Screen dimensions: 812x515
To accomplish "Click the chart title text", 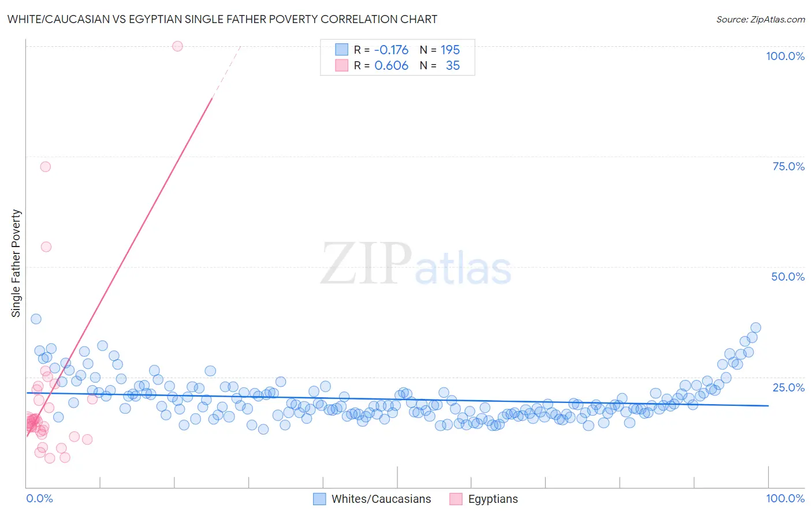I will [222, 19].
